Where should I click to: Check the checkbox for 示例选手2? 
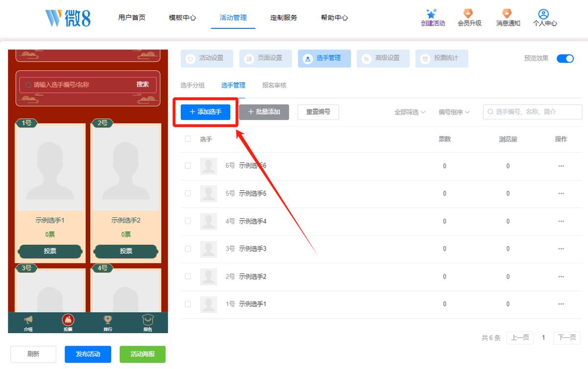(188, 277)
